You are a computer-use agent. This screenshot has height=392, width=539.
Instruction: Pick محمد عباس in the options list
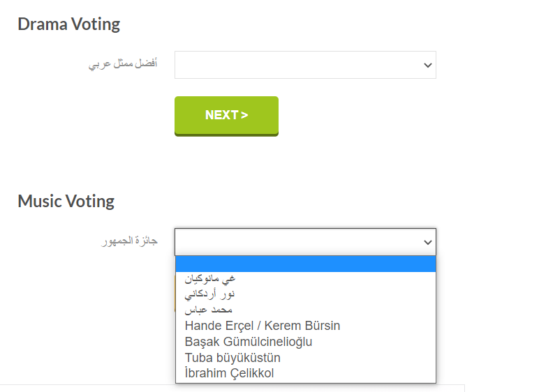click(x=208, y=310)
